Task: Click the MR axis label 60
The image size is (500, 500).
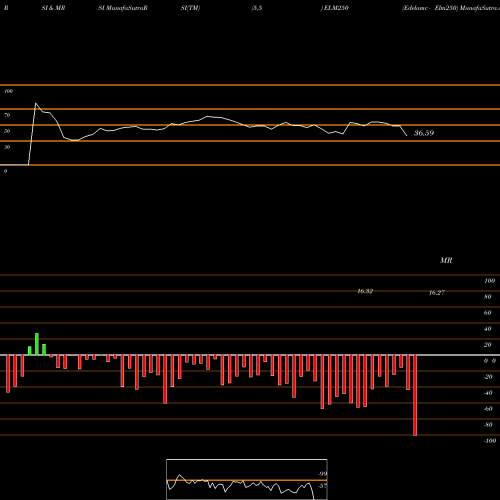Action: pos(488,313)
